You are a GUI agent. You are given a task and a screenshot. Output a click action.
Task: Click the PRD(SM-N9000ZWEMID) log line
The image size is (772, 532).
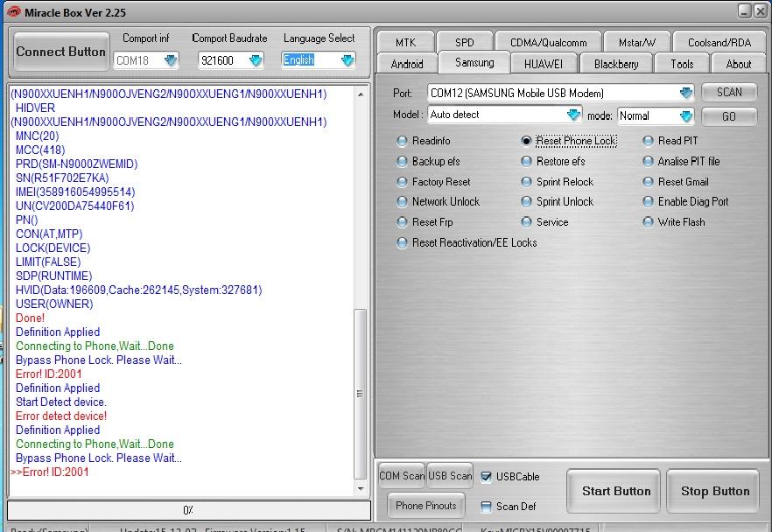coord(76,164)
